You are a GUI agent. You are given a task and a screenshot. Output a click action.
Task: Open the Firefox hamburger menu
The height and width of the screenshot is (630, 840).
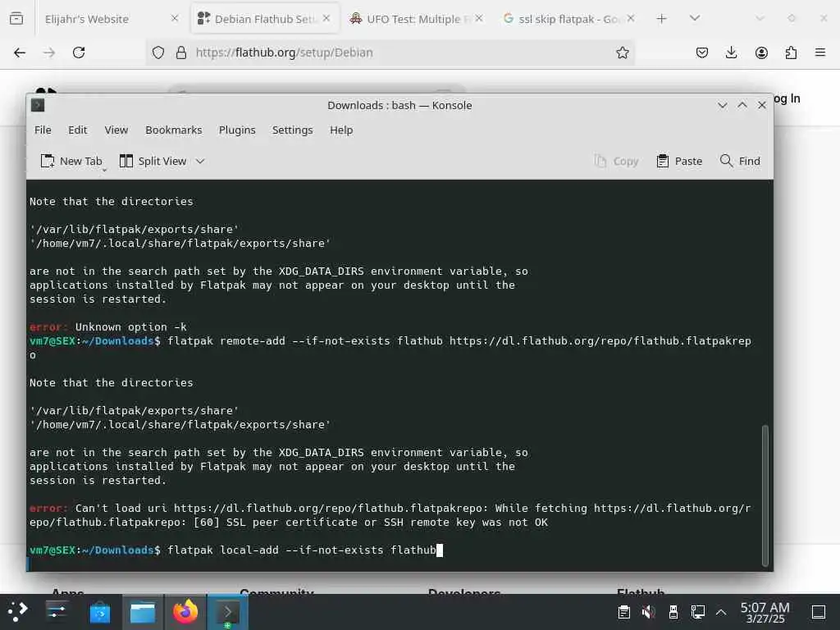(x=820, y=52)
